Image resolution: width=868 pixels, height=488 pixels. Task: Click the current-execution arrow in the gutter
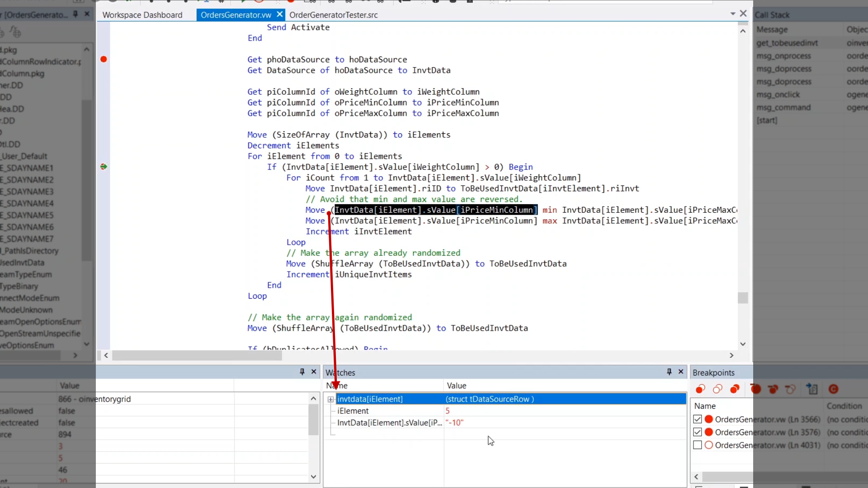pos(104,167)
